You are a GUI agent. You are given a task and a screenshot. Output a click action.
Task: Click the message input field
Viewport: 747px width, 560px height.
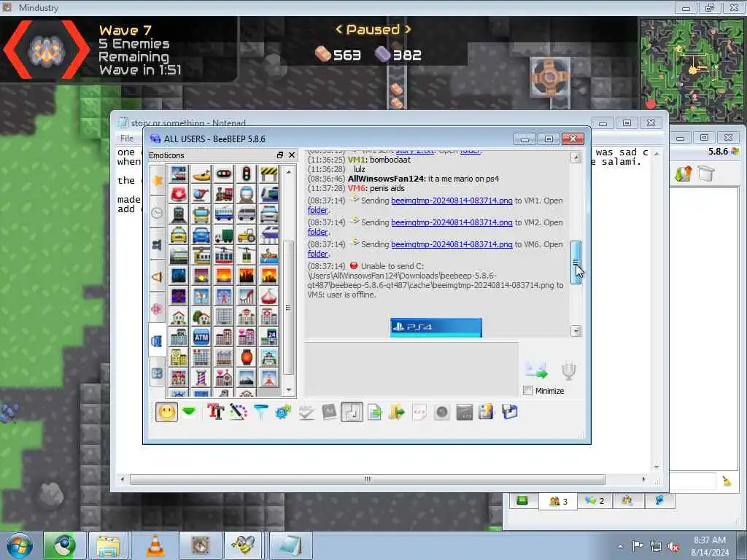coord(411,369)
